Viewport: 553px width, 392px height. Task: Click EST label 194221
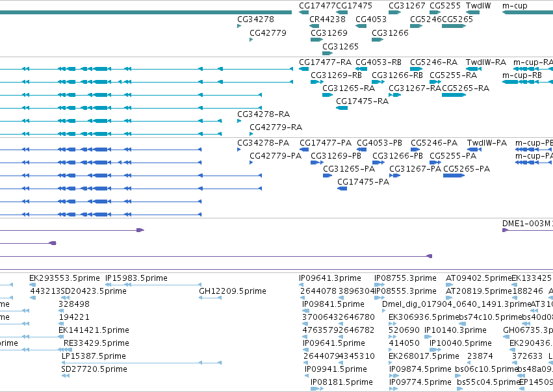pos(74,317)
